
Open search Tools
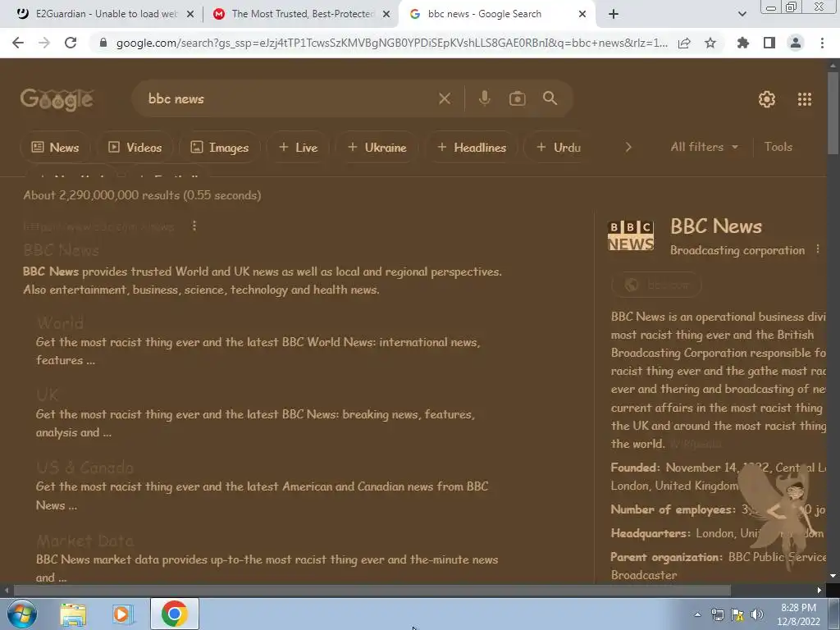pos(778,147)
